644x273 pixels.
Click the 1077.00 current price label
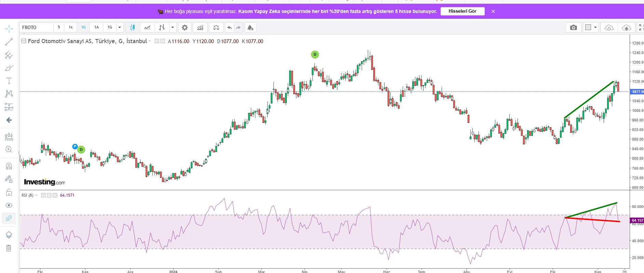pyautogui.click(x=637, y=92)
